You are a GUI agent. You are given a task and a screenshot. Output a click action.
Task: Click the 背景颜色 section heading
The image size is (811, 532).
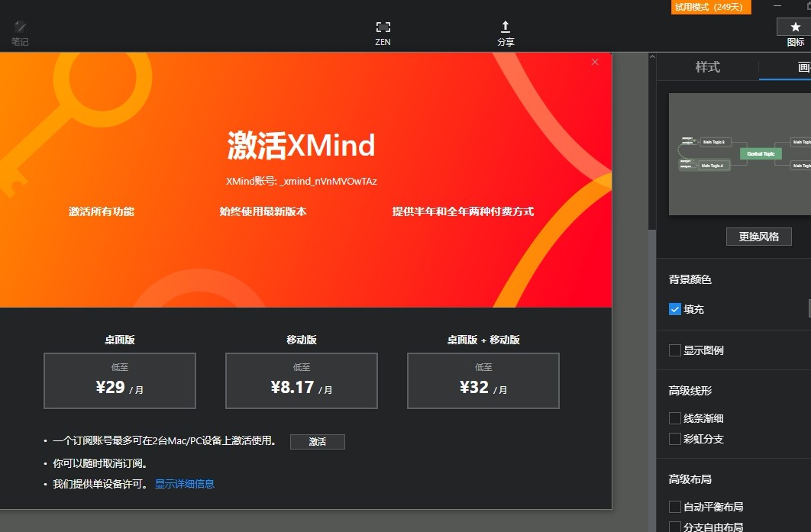pos(690,279)
